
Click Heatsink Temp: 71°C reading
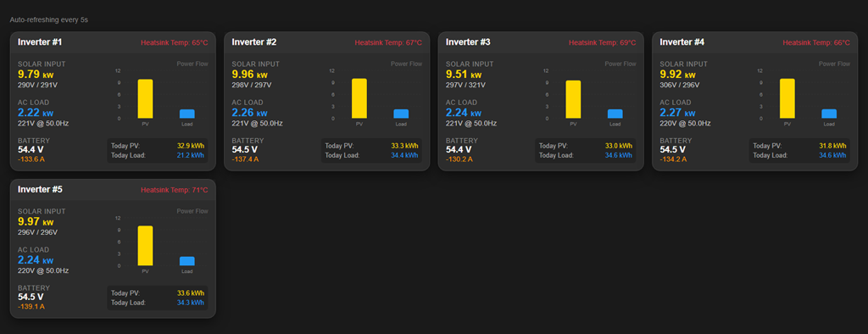click(175, 190)
